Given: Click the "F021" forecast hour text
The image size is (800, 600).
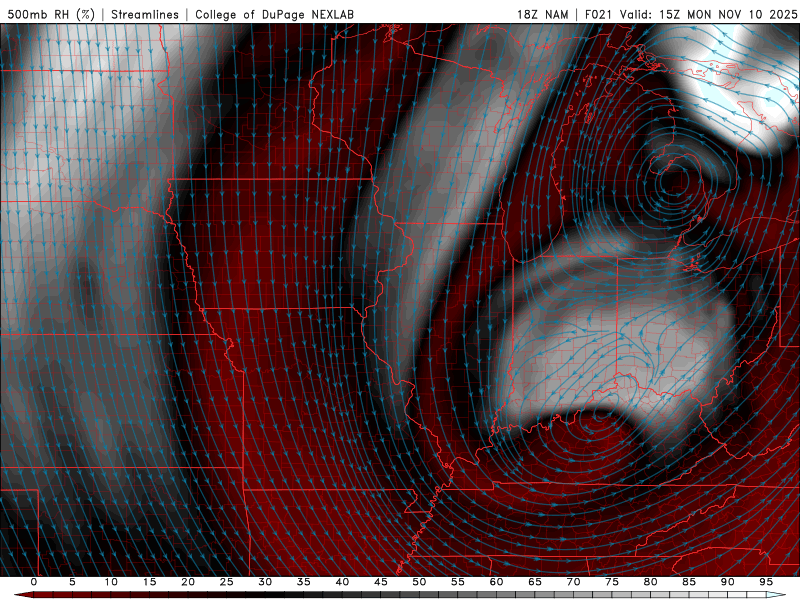Looking at the screenshot, I should 598,14.
